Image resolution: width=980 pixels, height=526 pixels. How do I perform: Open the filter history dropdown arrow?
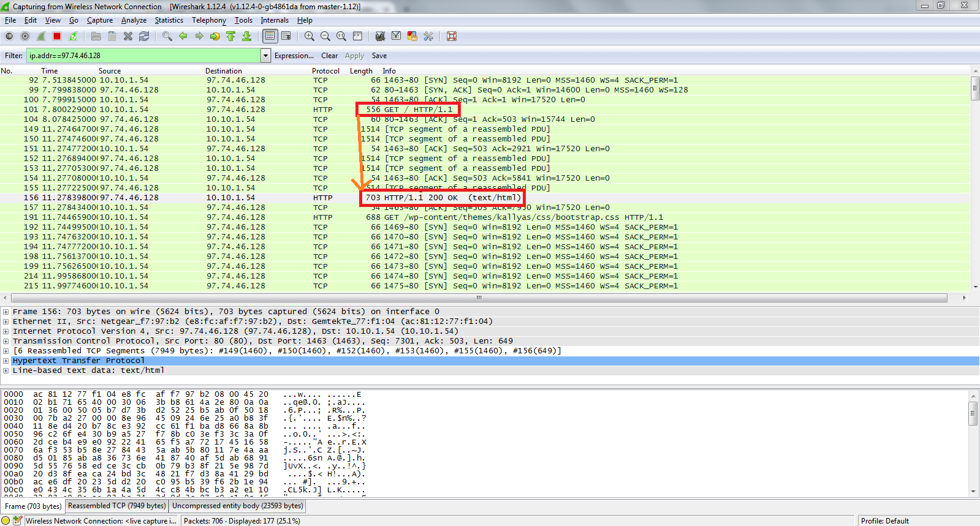(266, 56)
